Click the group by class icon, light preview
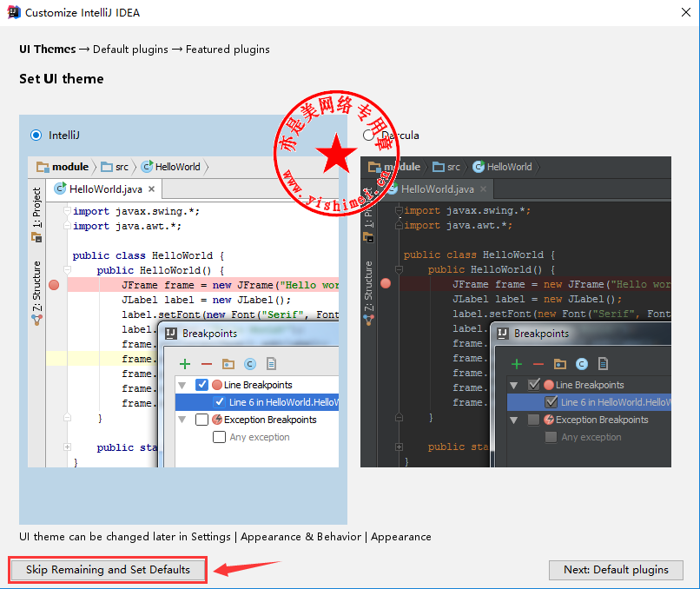The image size is (700, 589). [x=250, y=364]
